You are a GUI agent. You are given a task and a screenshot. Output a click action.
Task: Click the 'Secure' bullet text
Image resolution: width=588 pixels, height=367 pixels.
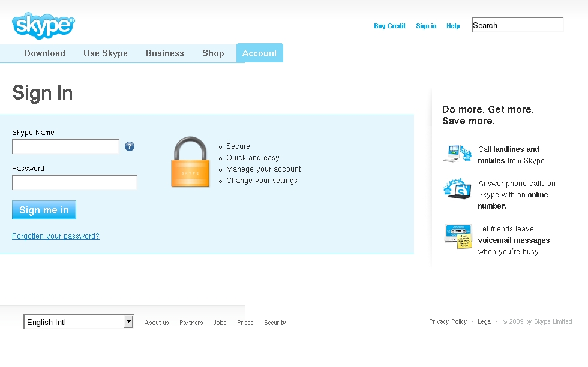click(x=238, y=146)
